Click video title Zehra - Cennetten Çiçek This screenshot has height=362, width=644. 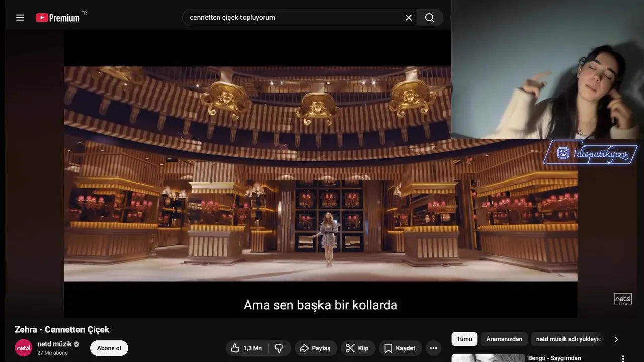[62, 330]
